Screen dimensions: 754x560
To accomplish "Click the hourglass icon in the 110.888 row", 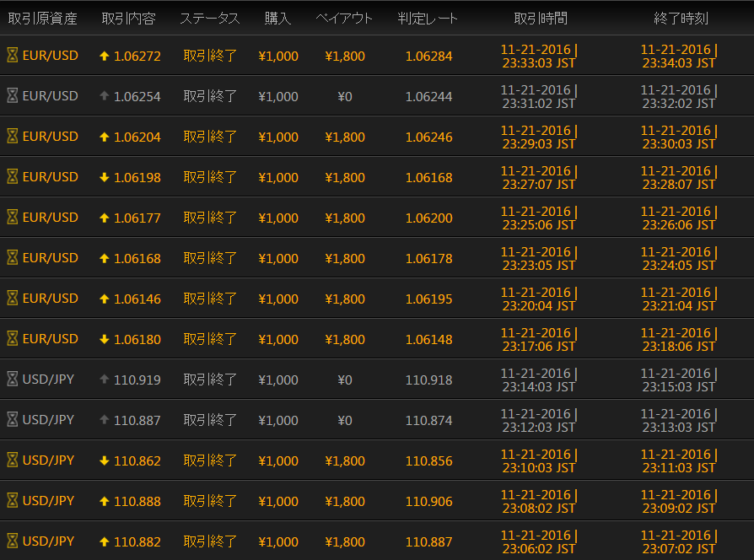I will click(13, 500).
